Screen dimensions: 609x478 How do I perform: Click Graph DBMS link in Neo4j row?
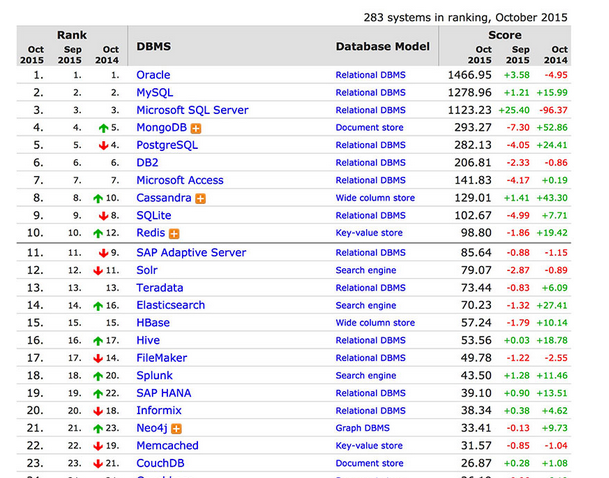(362, 428)
